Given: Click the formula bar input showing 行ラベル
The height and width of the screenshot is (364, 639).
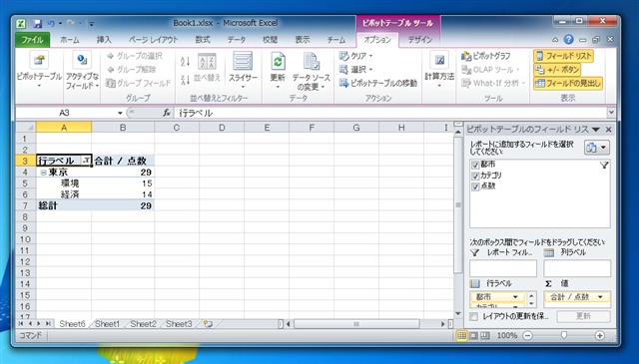Looking at the screenshot, I should [390, 113].
